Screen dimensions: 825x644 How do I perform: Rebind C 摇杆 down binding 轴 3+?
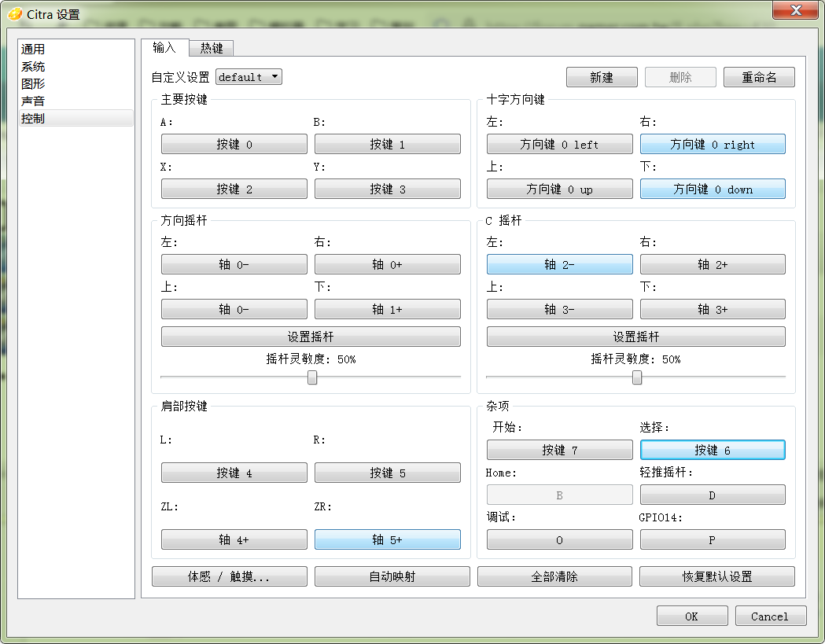coord(713,309)
